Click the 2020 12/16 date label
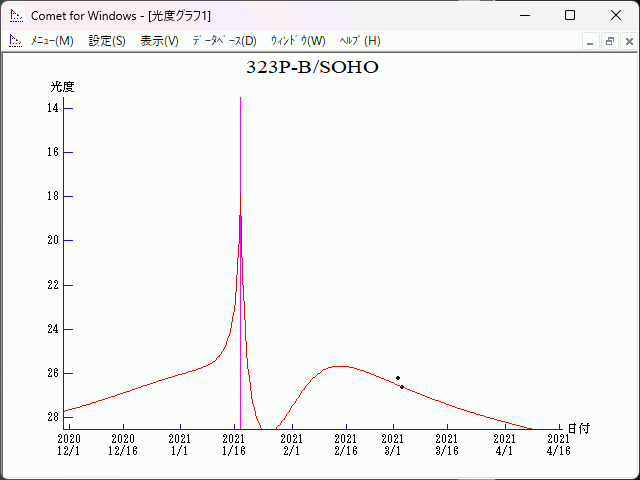Viewport: 640px width, 480px height. pos(123,445)
